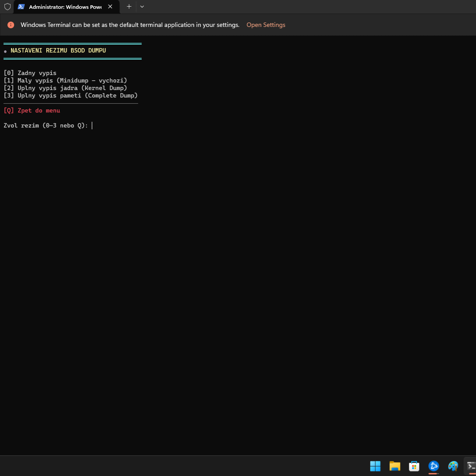Open Microsoft Store from the taskbar
Viewport: 476px width, 476px height.
click(x=414, y=466)
